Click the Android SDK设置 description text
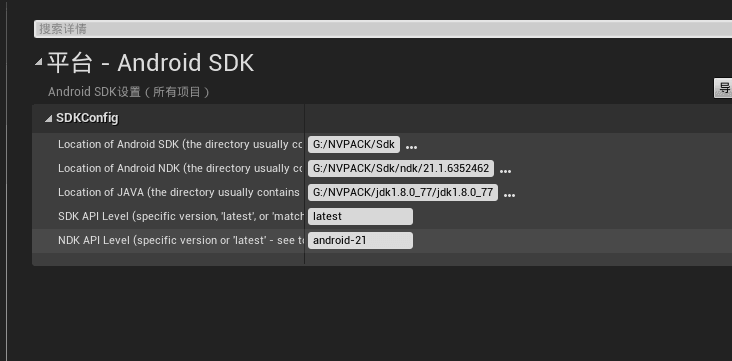 point(129,92)
